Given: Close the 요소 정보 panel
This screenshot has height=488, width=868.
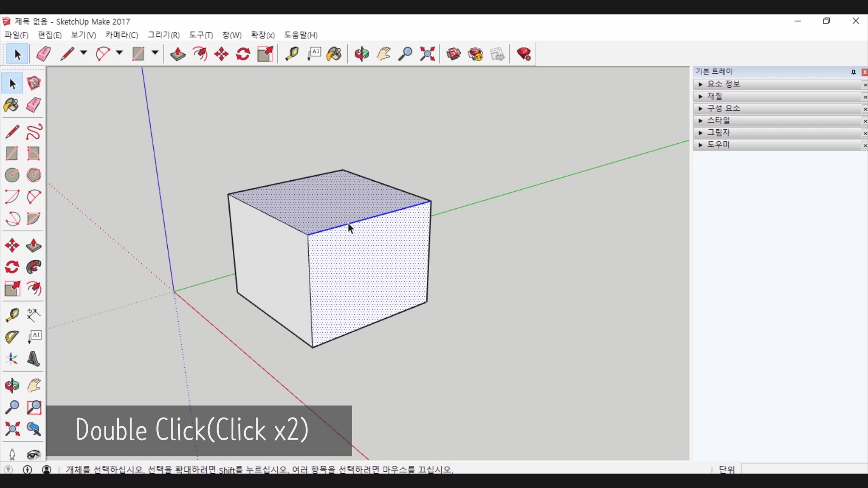Looking at the screenshot, I should point(864,85).
